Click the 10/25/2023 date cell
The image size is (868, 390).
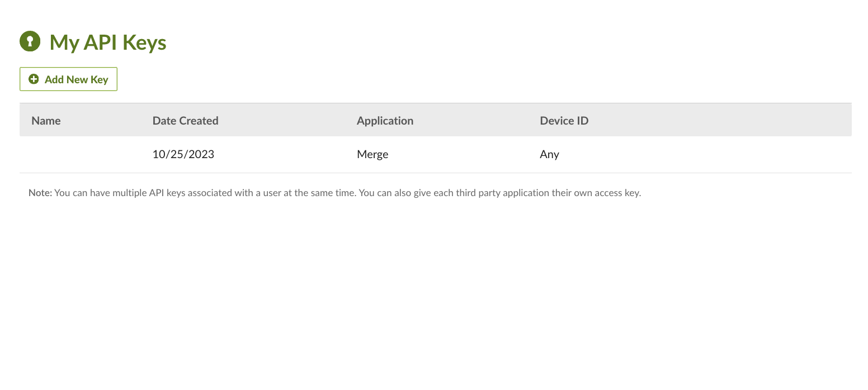pos(183,155)
